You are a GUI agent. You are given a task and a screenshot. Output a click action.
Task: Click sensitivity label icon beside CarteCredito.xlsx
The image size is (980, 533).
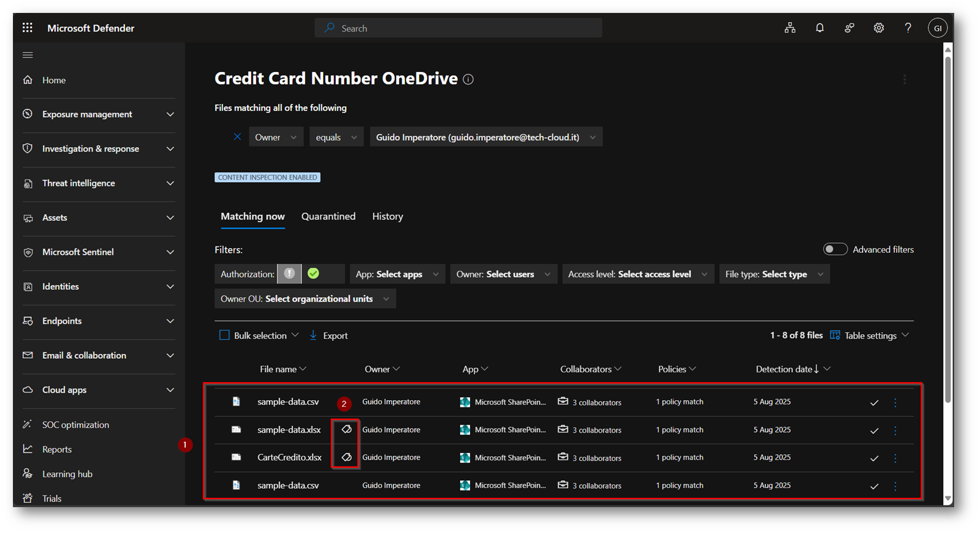(x=346, y=457)
